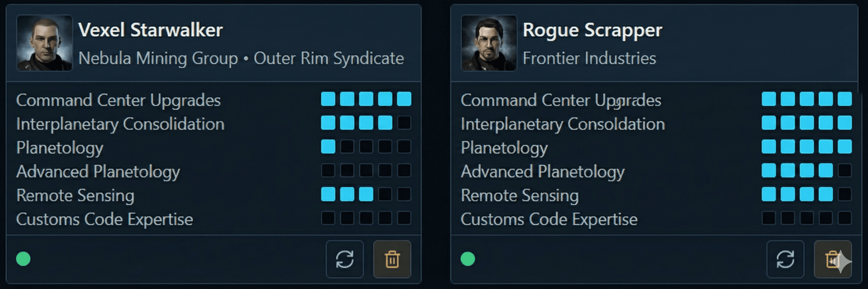Click Rogue Scrapper's Customs Code Expertise label

549,219
